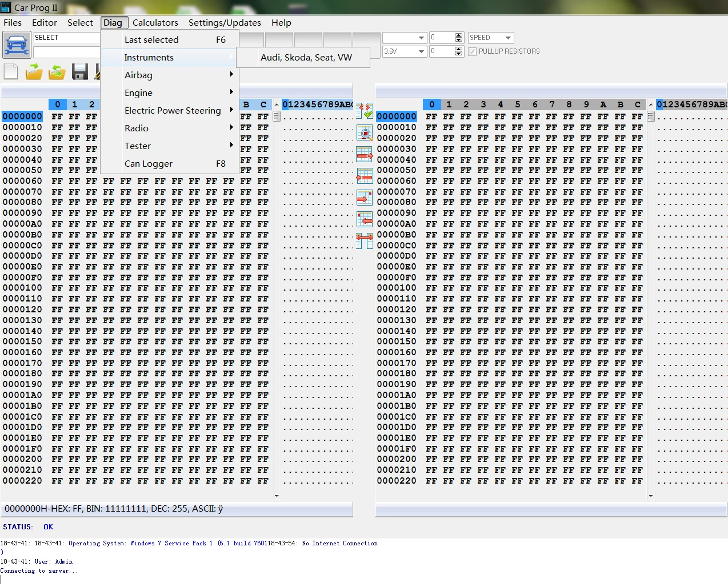This screenshot has height=587, width=728.
Task: Click the copy-left red arrow table icon
Action: point(365,176)
